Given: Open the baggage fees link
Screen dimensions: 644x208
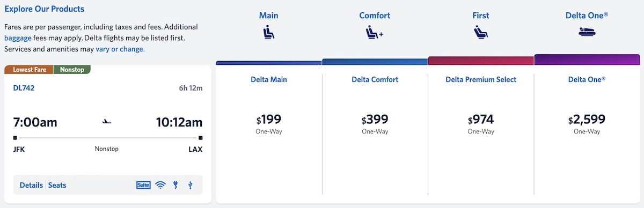Looking at the screenshot, I should click(x=18, y=38).
